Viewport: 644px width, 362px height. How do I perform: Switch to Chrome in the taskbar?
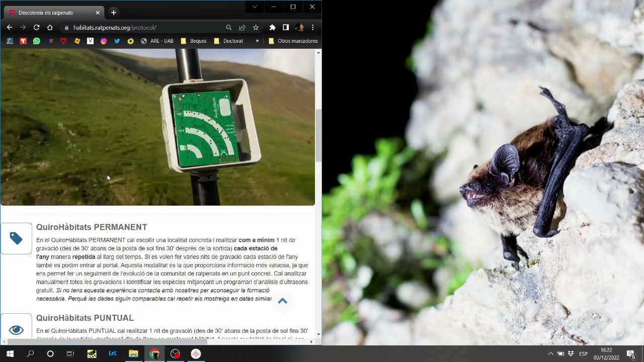tap(154, 354)
